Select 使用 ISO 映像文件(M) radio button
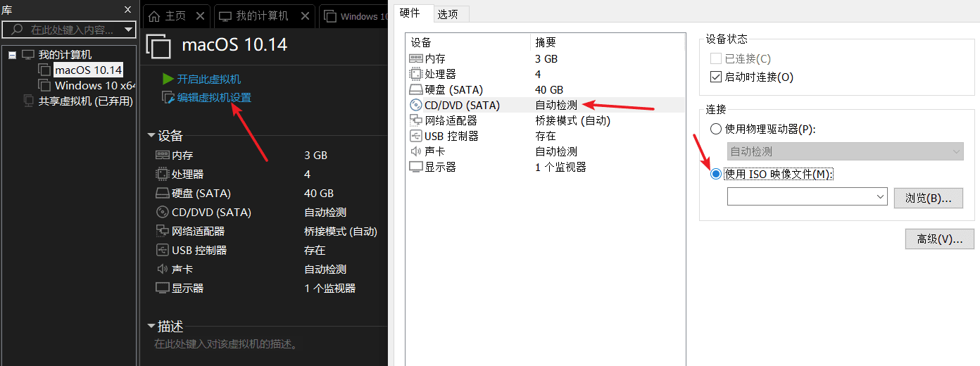The width and height of the screenshot is (980, 366). coord(716,174)
